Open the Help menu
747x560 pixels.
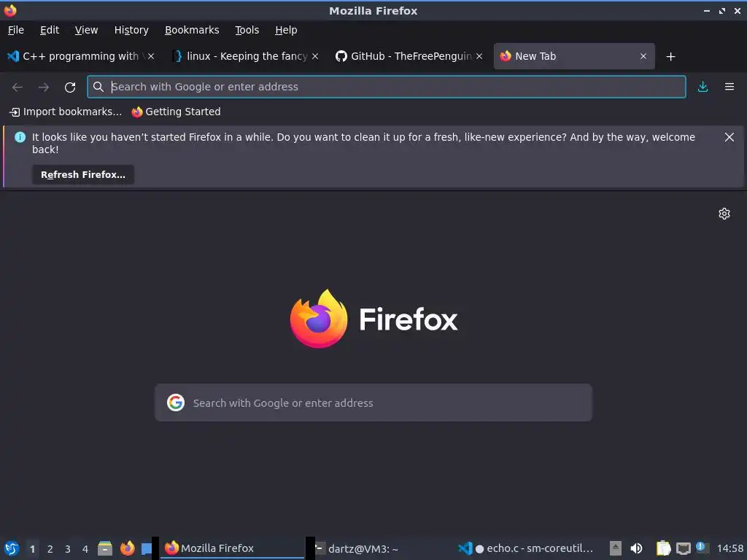click(286, 30)
